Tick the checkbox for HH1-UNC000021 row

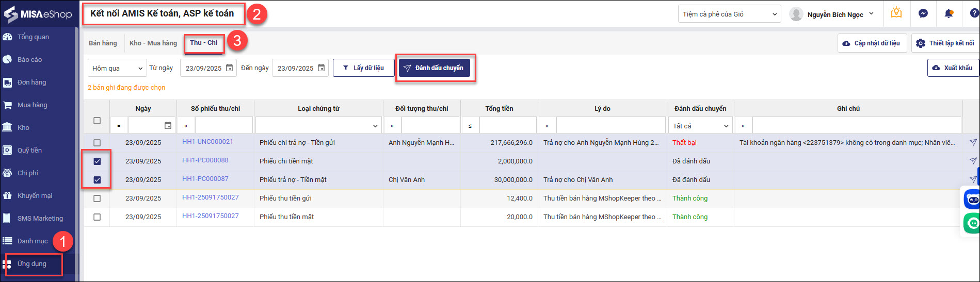[97, 143]
